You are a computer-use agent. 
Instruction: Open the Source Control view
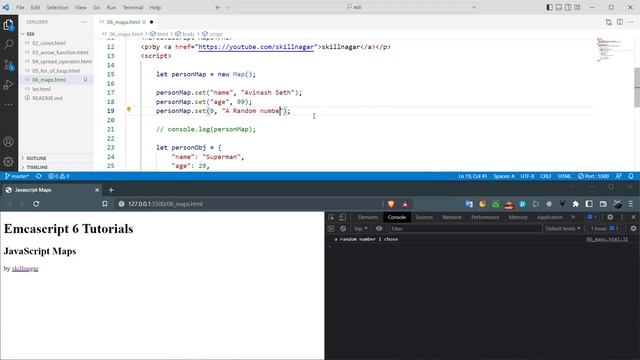click(8, 64)
